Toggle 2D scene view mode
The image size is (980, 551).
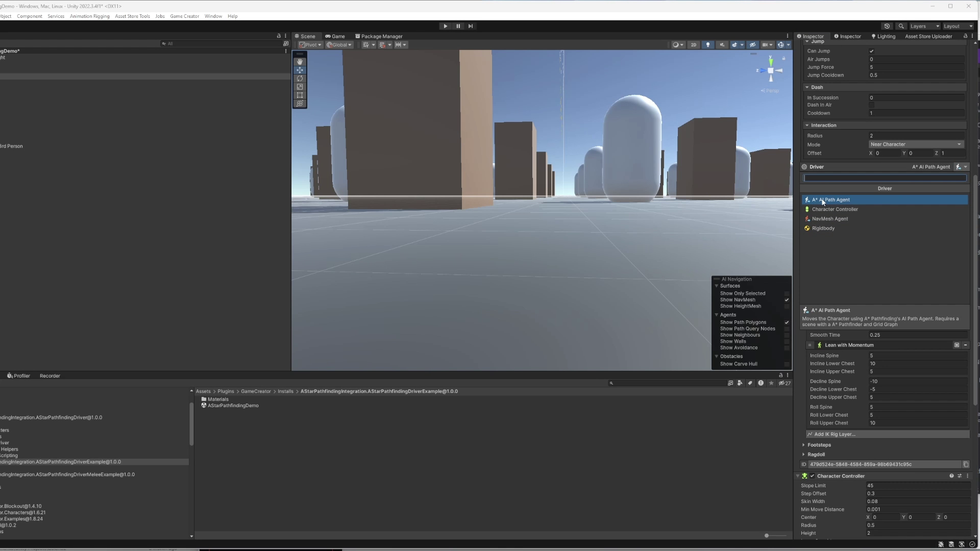pos(693,45)
